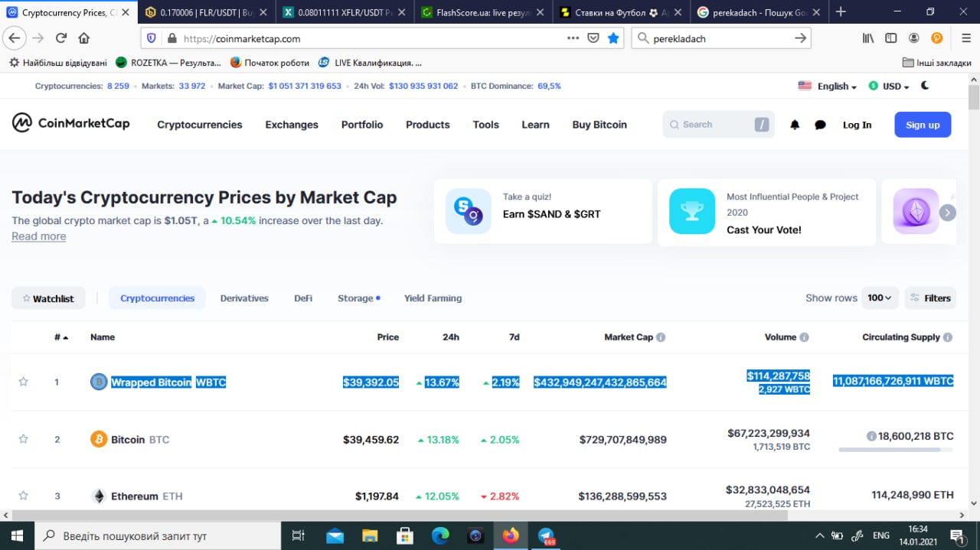Open File Explorer from taskbar
This screenshot has width=980, height=550.
coord(370,536)
